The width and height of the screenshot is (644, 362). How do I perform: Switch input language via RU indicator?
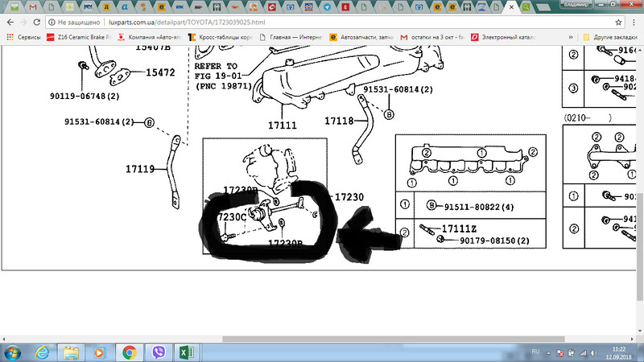(x=535, y=352)
